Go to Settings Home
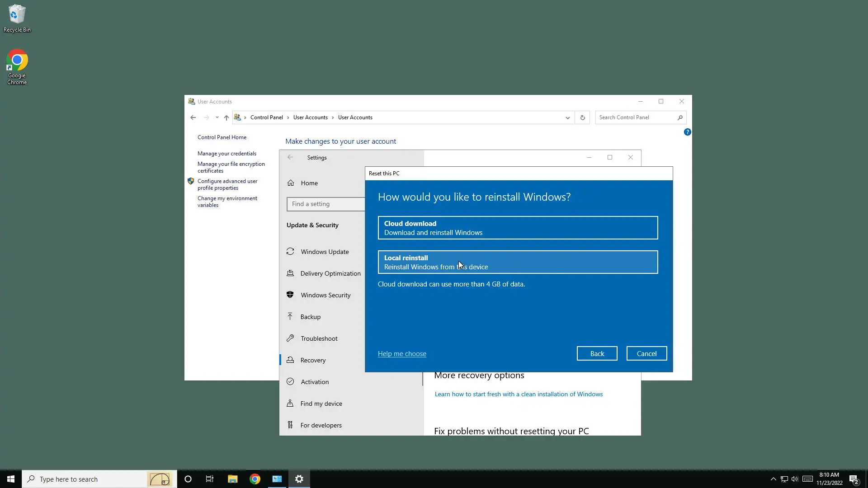Viewport: 868px width, 488px height. pos(309,183)
